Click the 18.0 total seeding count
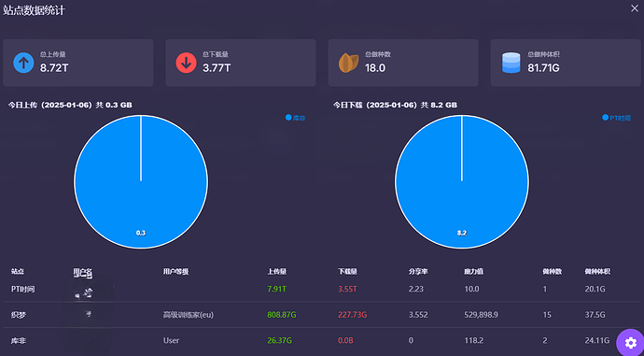 click(x=375, y=68)
